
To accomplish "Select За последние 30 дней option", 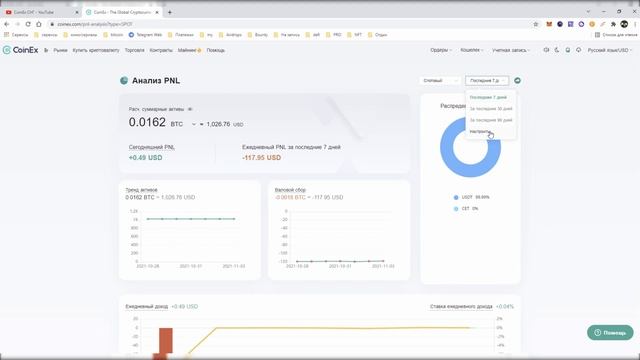I will [x=491, y=109].
